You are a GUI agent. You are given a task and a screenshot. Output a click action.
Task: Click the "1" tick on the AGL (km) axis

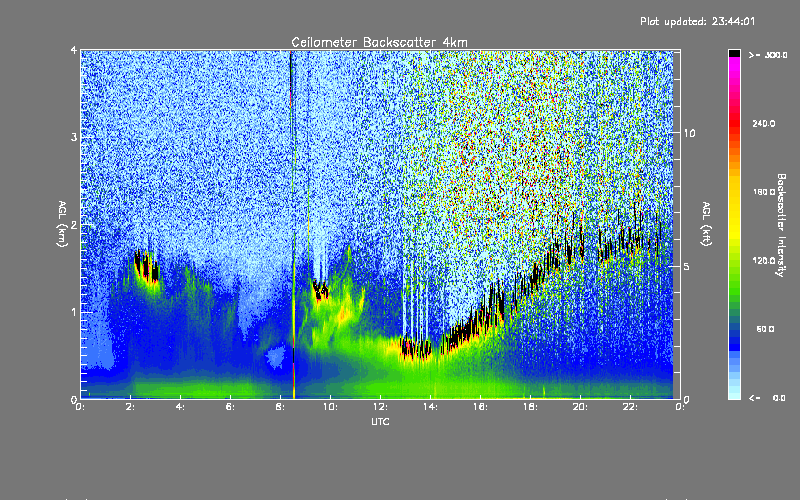[x=74, y=312]
